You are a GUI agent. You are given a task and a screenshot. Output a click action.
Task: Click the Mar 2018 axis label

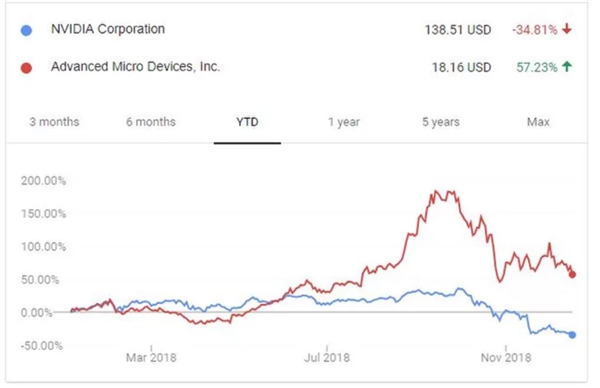click(151, 358)
